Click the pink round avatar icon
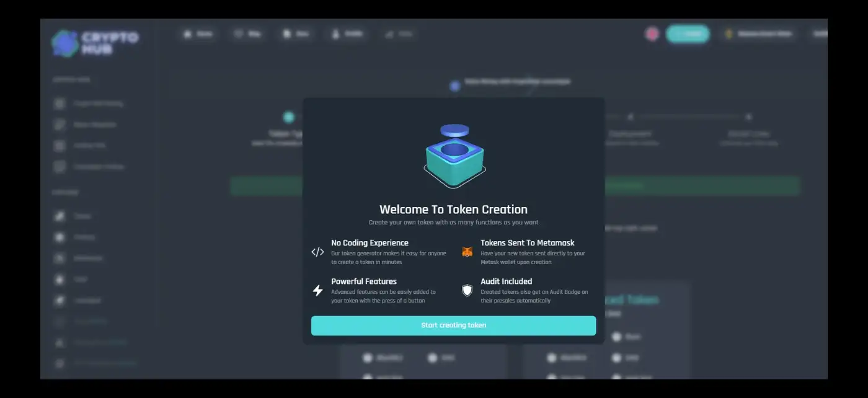 [652, 34]
